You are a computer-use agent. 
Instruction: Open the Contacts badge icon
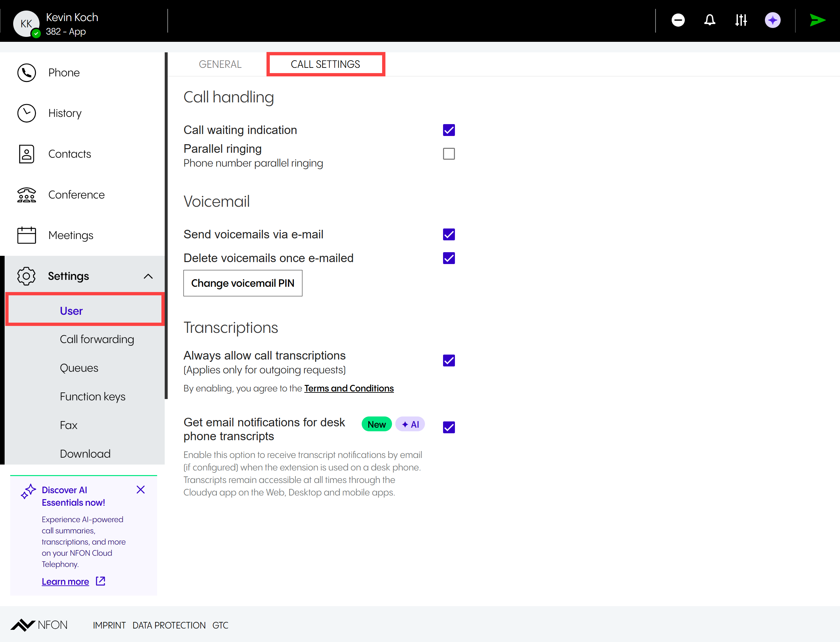coord(26,154)
